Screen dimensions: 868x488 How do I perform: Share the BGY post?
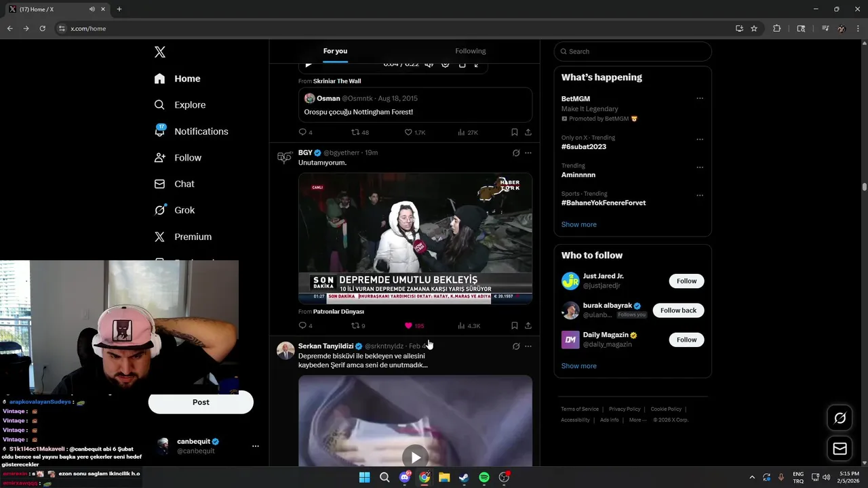[x=528, y=326]
